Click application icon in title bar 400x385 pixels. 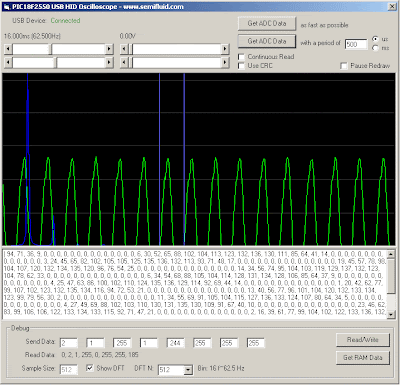(x=7, y=7)
